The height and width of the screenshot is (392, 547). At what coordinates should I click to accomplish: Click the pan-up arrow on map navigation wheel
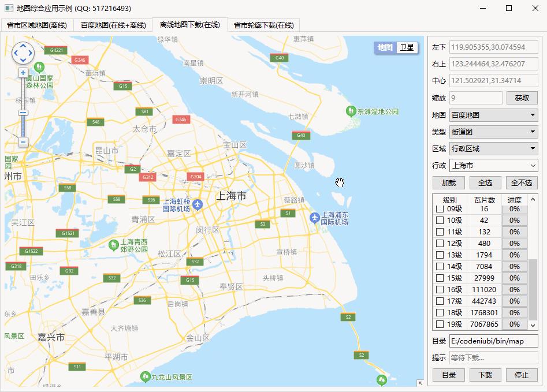23,45
